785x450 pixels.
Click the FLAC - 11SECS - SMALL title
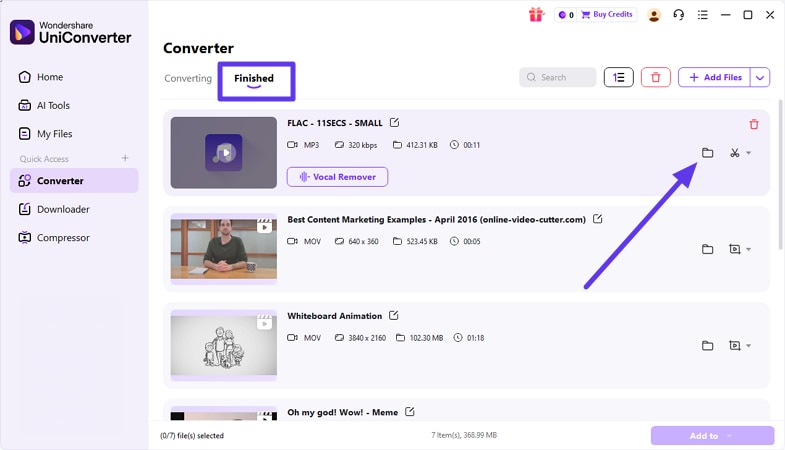click(335, 123)
